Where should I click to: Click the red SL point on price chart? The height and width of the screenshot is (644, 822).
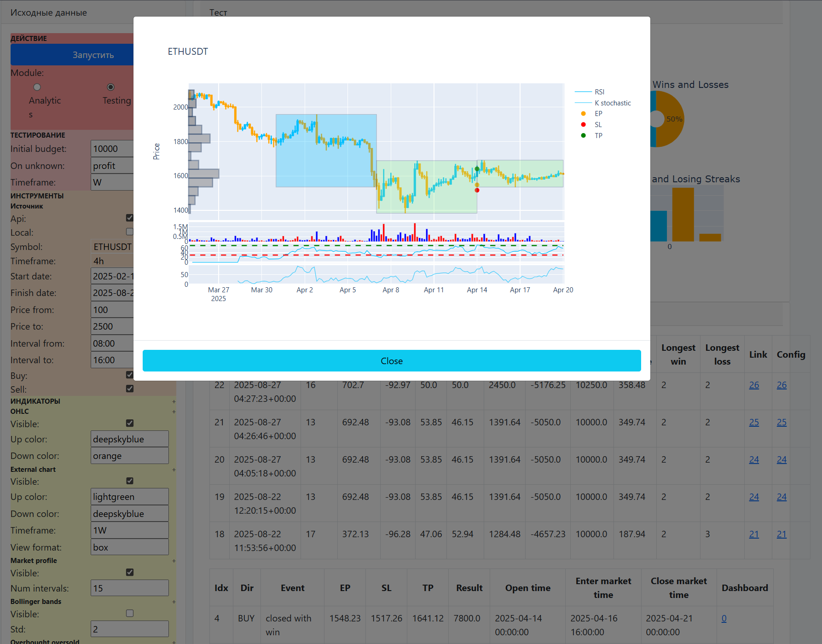tap(477, 190)
